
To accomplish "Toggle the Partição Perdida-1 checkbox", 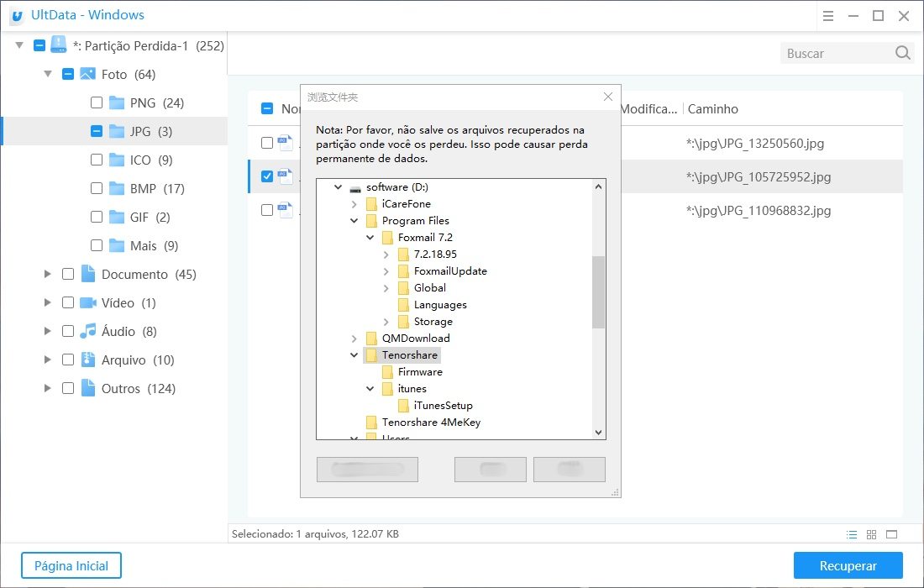I will 39,45.
